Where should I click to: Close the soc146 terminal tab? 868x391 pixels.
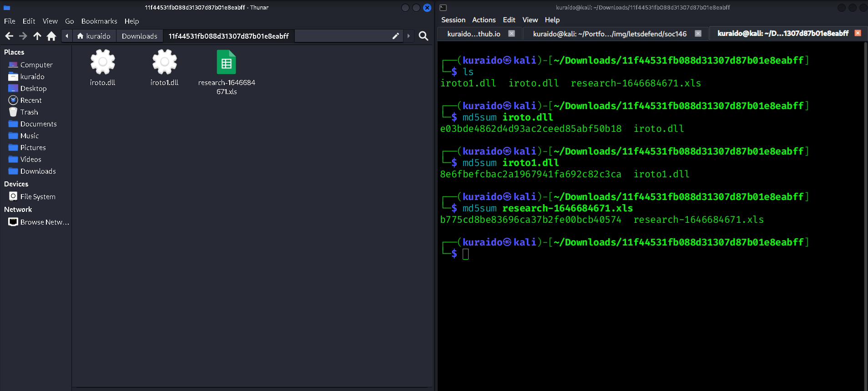698,34
